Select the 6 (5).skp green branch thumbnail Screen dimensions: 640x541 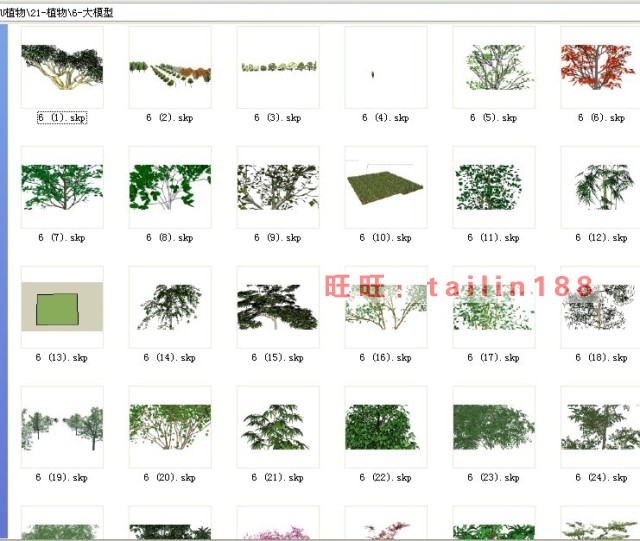[494, 67]
